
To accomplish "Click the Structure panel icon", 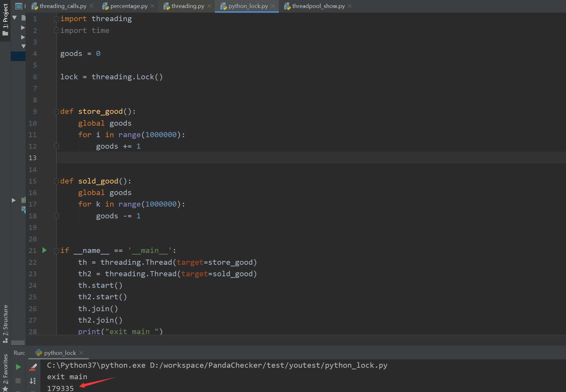I will pyautogui.click(x=5, y=341).
